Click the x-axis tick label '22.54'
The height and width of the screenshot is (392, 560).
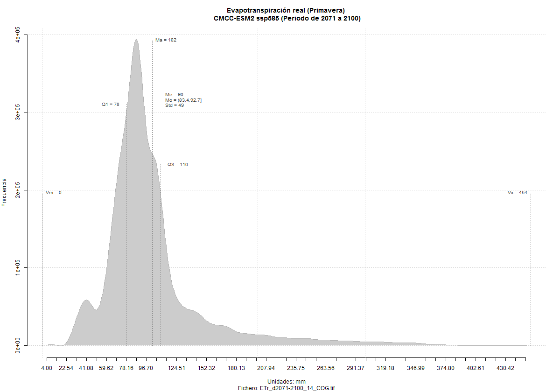click(x=66, y=368)
